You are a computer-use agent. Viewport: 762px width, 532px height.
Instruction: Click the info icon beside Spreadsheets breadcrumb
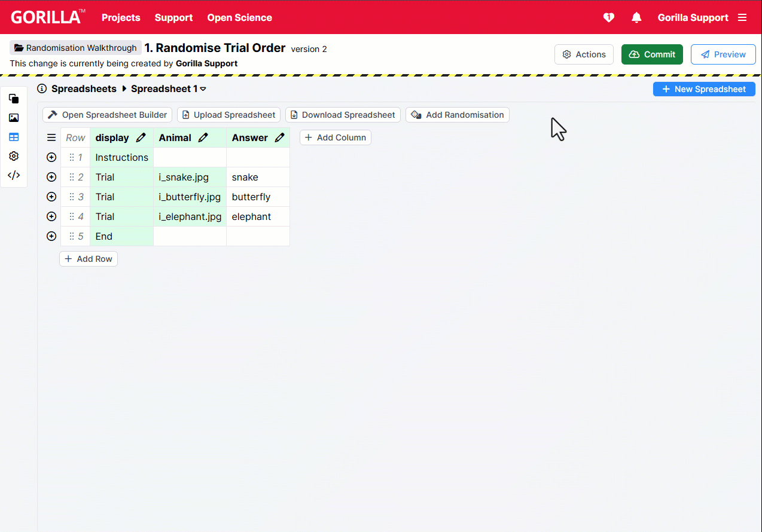(x=41, y=88)
